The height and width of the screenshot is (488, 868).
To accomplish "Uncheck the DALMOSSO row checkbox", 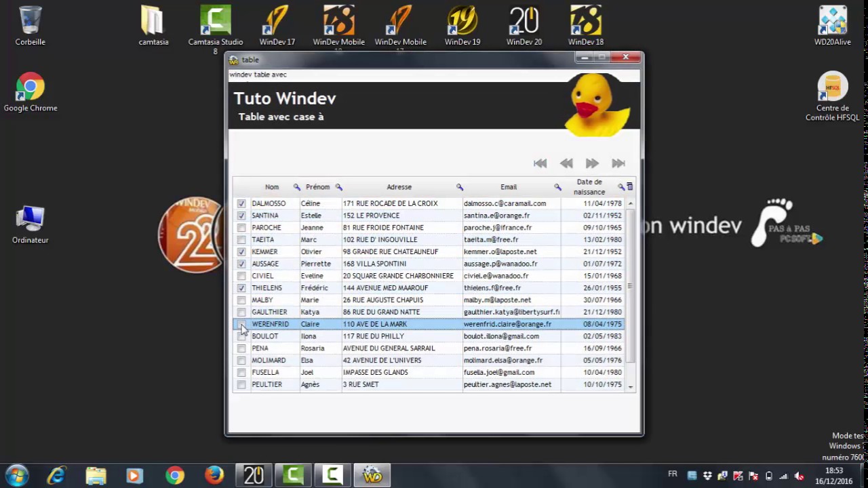I will (241, 203).
